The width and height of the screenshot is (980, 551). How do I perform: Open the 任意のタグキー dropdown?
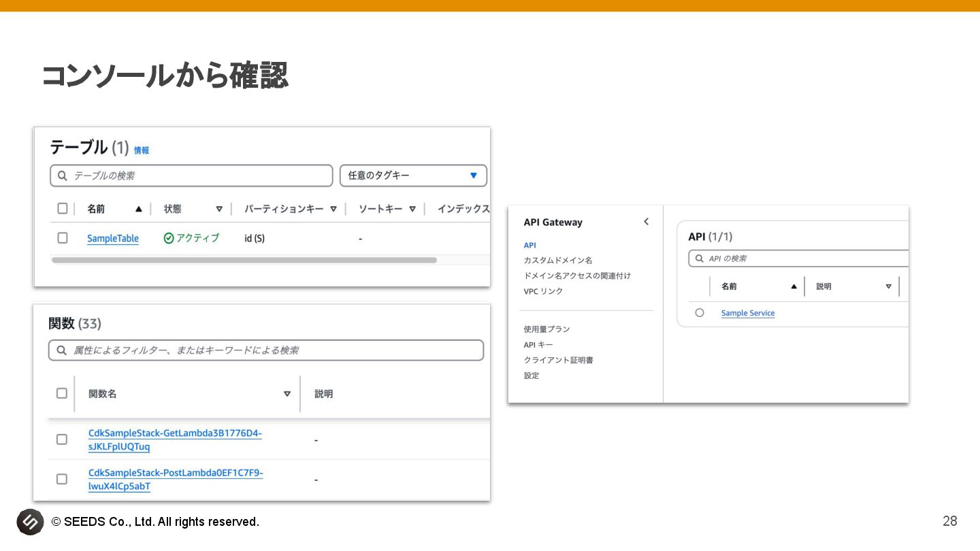414,176
